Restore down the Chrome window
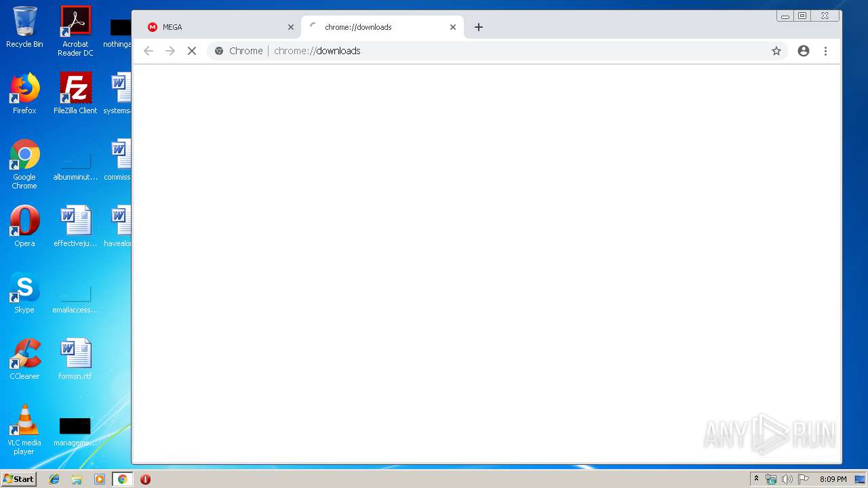This screenshot has width=868, height=488. click(802, 16)
